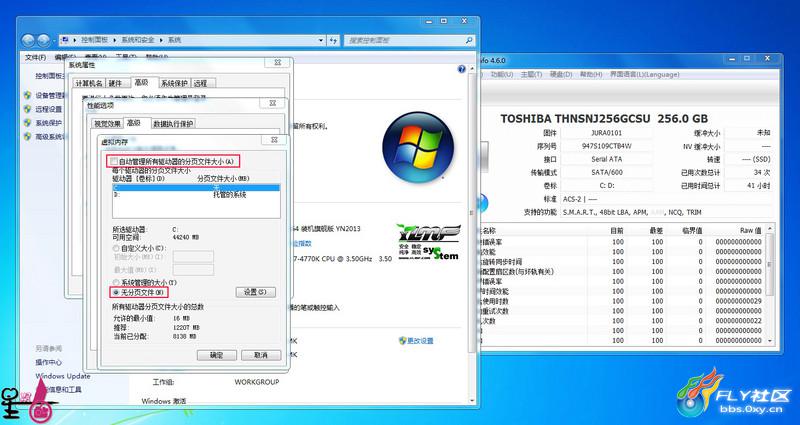Click the 系统和安全 breadcrumb in address bar
This screenshot has height=425, width=800.
click(139, 40)
